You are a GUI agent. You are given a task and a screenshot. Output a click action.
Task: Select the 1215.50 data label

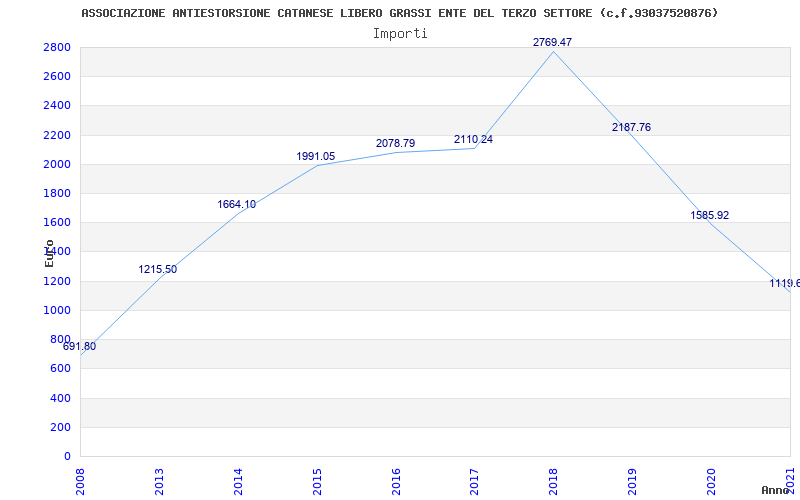tap(158, 269)
